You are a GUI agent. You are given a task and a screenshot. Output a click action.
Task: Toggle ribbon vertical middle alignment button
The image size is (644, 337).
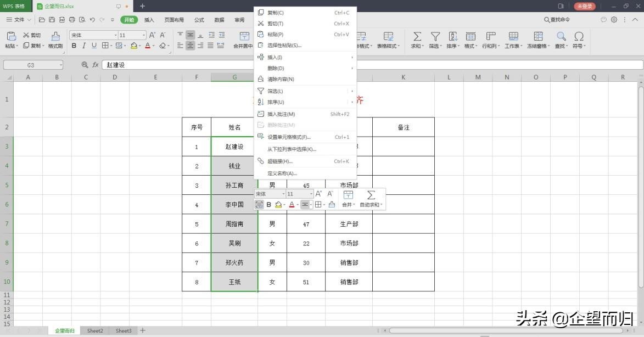pyautogui.click(x=190, y=35)
